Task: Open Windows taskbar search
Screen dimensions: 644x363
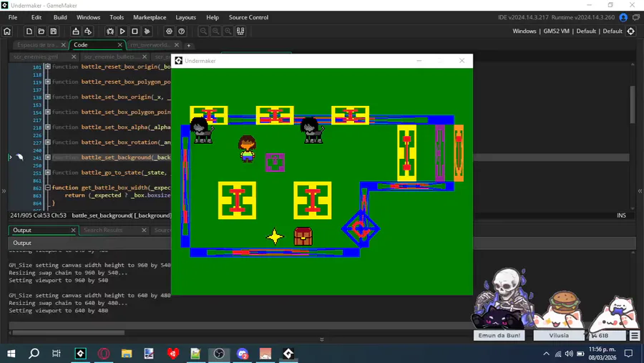Action: coord(34,354)
